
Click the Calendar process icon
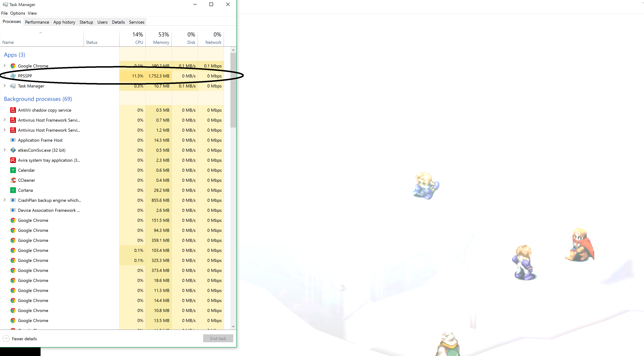13,170
